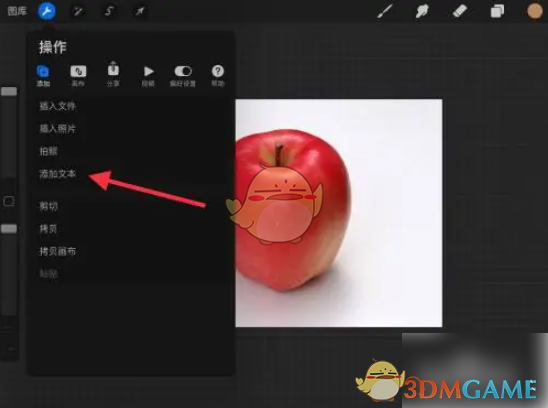This screenshot has width=548, height=408.
Task: Choose the Eraser tool
Action: (460, 11)
